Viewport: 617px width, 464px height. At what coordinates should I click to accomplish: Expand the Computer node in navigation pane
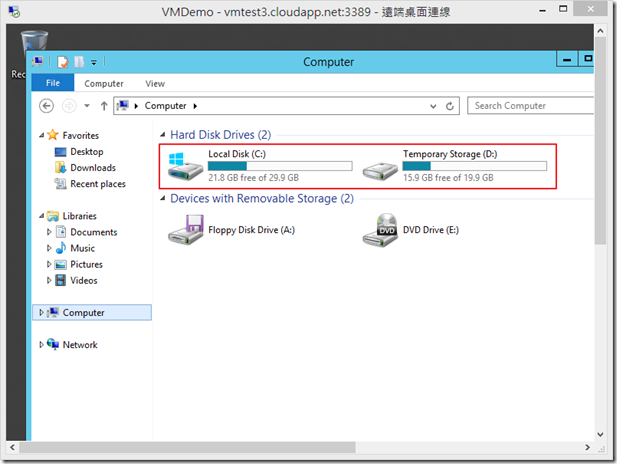click(41, 312)
